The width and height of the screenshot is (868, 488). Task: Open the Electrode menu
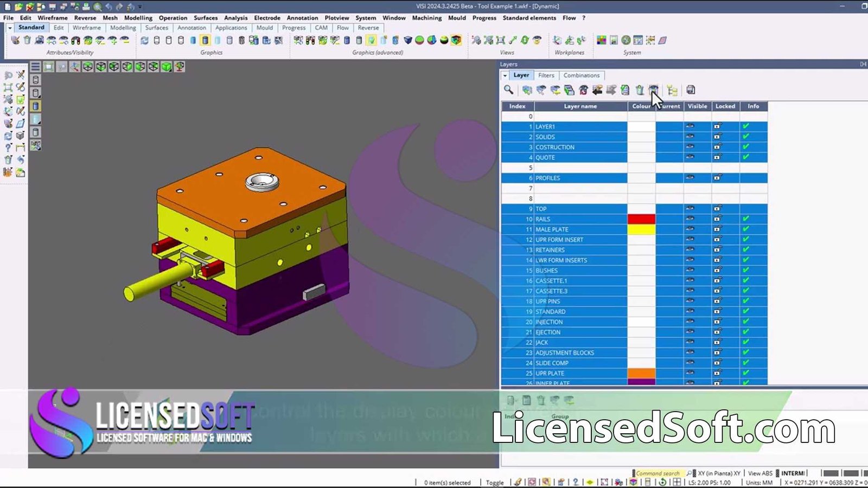267,18
